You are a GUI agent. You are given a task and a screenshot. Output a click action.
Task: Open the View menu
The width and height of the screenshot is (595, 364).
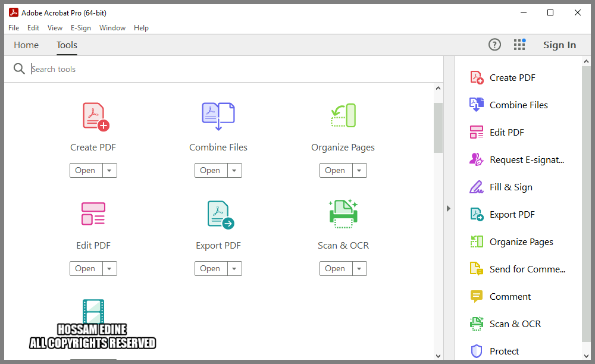(x=55, y=28)
